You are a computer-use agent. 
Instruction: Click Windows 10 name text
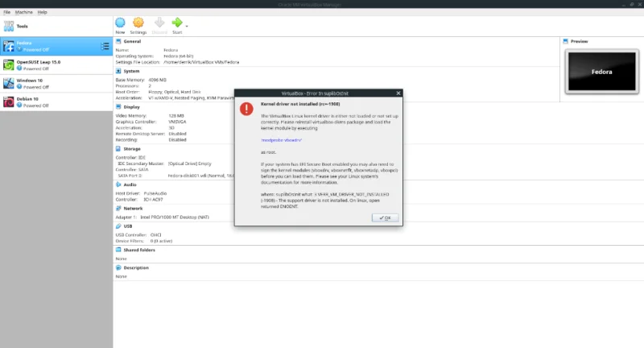click(30, 81)
